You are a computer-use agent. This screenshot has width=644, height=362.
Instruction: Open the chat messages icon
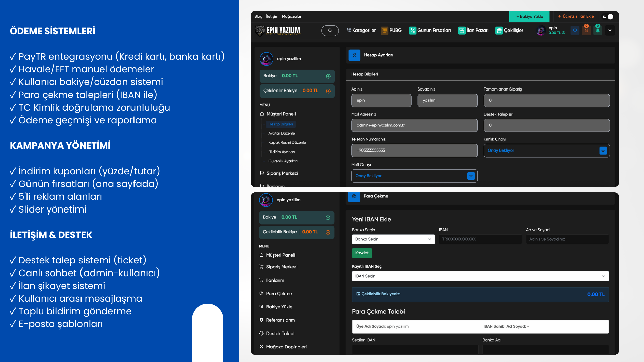pyautogui.click(x=575, y=31)
